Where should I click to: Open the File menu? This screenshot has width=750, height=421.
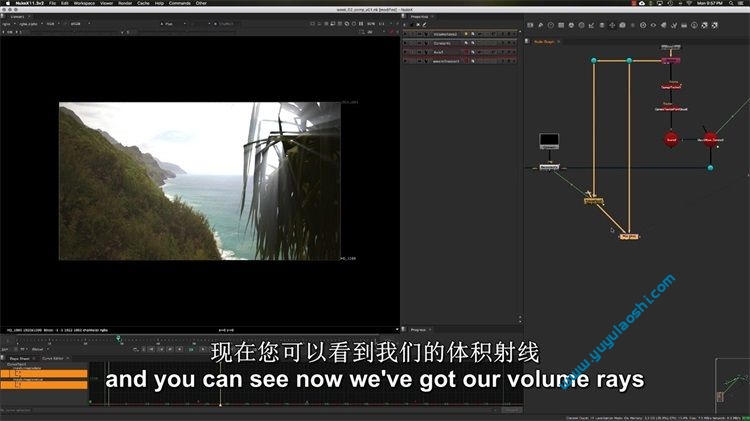[53, 3]
